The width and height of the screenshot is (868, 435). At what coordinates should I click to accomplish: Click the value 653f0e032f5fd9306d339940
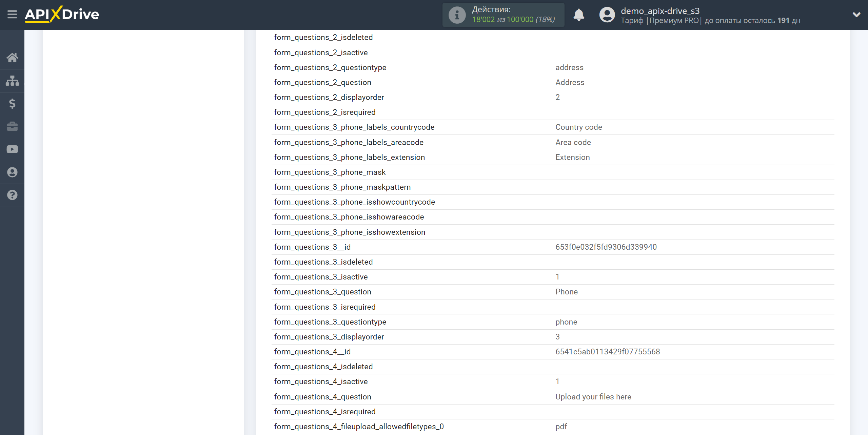(x=606, y=247)
